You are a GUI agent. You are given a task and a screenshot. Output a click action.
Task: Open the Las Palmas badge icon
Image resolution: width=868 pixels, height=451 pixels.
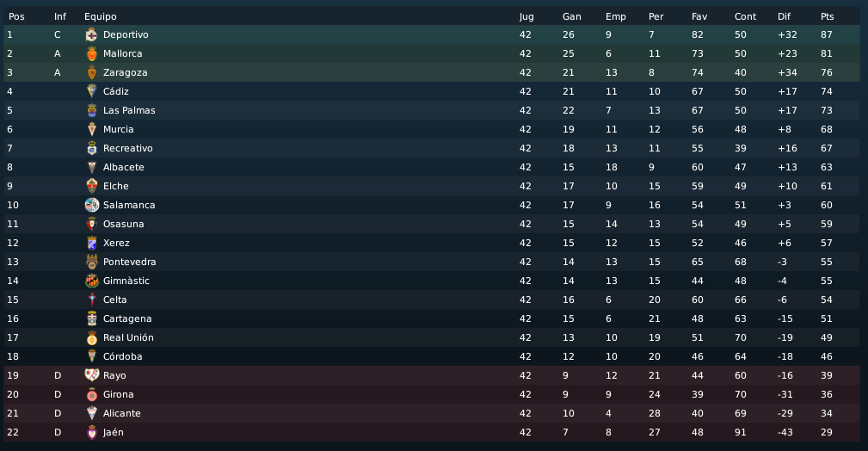(92, 110)
